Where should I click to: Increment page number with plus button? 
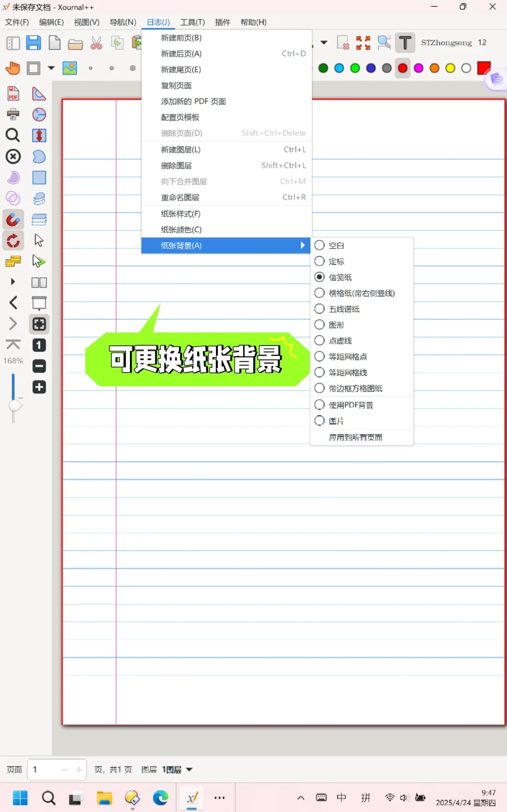79,769
